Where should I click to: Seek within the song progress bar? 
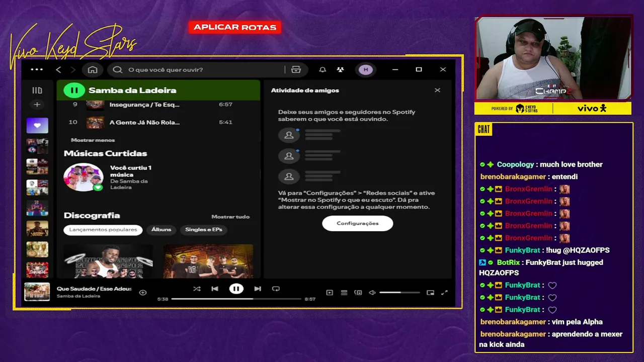pos(236,299)
